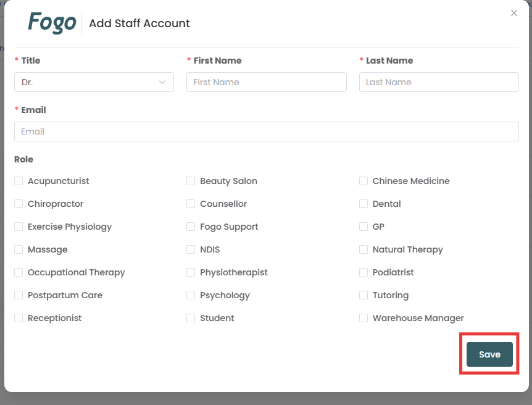Toggle the Dental role checkbox
This screenshot has width=532, height=405.
coord(364,204)
